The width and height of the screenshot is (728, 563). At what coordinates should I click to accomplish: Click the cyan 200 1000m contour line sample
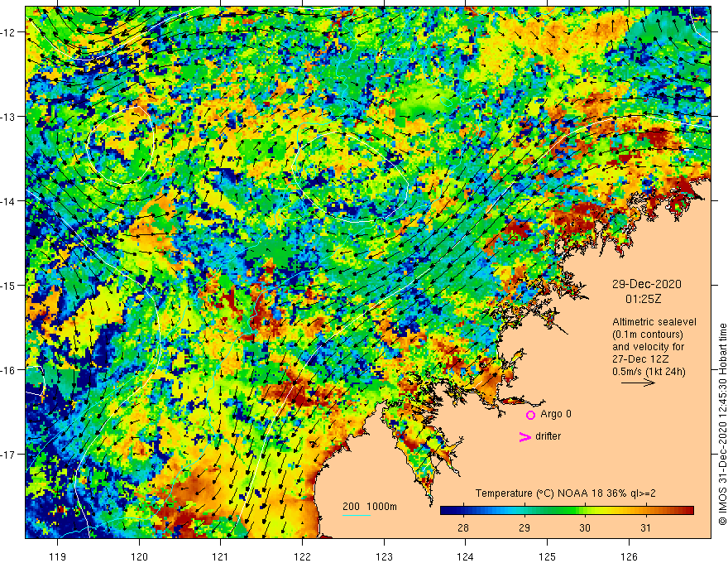[x=356, y=516]
